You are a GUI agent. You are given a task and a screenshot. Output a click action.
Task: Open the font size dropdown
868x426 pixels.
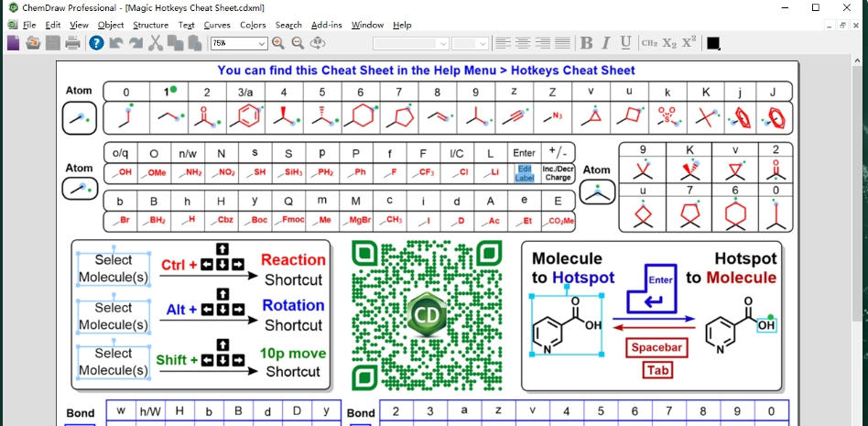483,43
